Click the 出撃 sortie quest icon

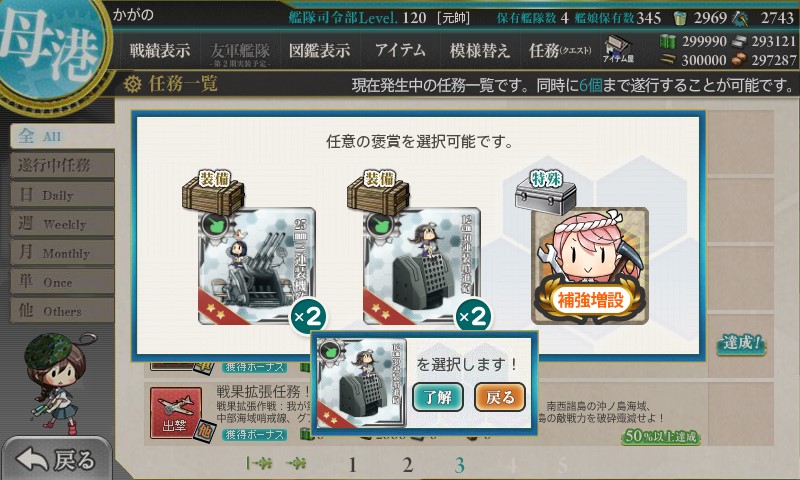[176, 413]
